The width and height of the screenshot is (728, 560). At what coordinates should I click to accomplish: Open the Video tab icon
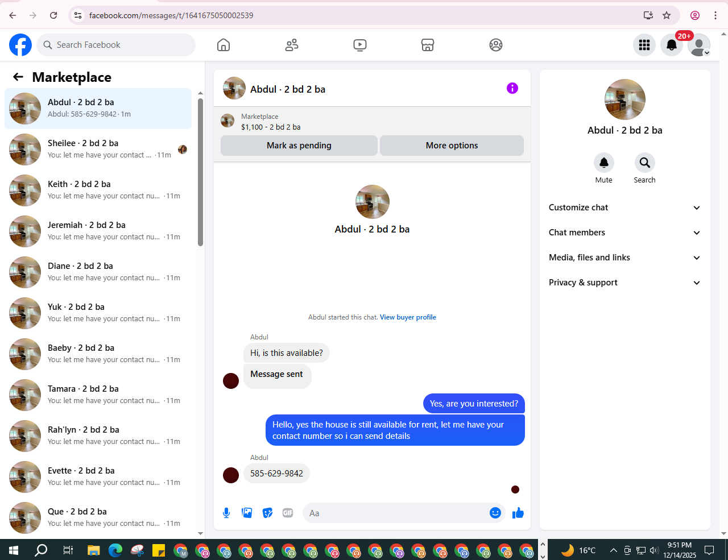tap(360, 45)
